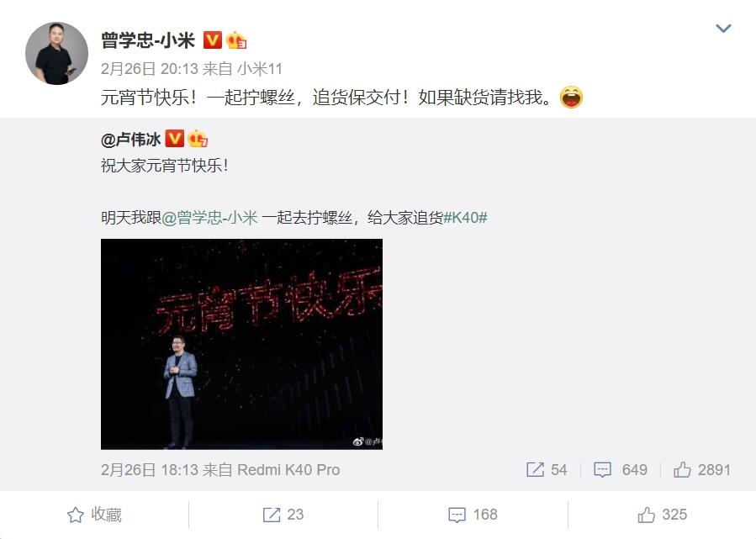756x539 pixels.
Task: View the 元宵节快乐 stage photo
Action: point(241,344)
